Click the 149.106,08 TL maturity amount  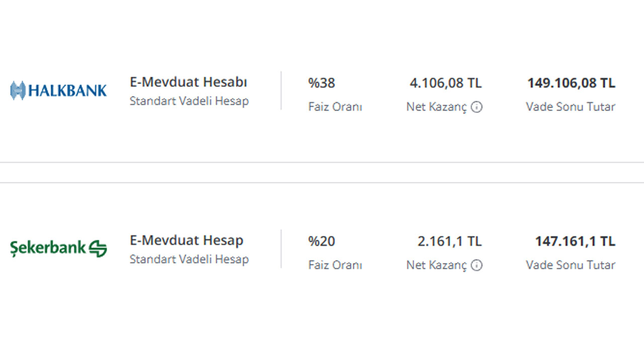click(571, 83)
